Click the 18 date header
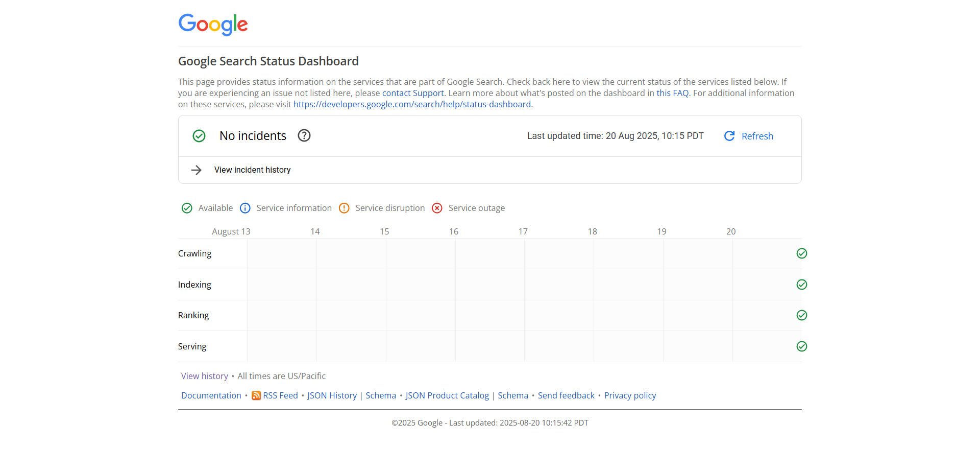The width and height of the screenshot is (980, 471). (592, 231)
